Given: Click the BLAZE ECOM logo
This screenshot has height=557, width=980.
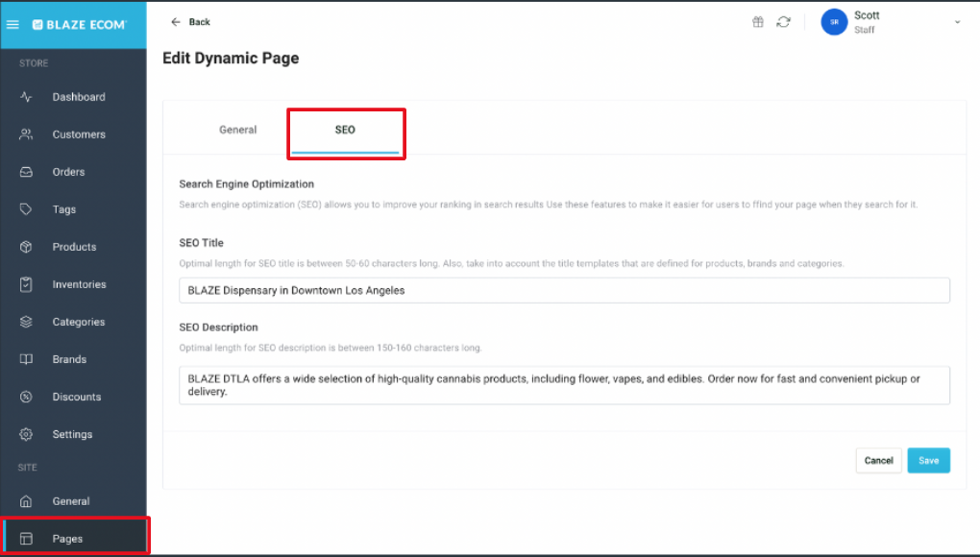Looking at the screenshot, I should 80,24.
